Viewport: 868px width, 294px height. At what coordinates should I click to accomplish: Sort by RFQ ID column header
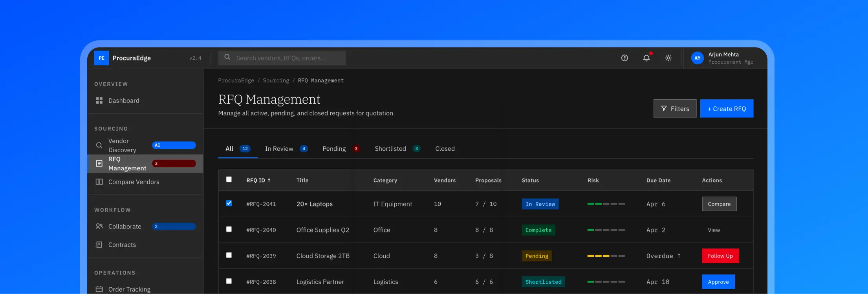(x=258, y=181)
